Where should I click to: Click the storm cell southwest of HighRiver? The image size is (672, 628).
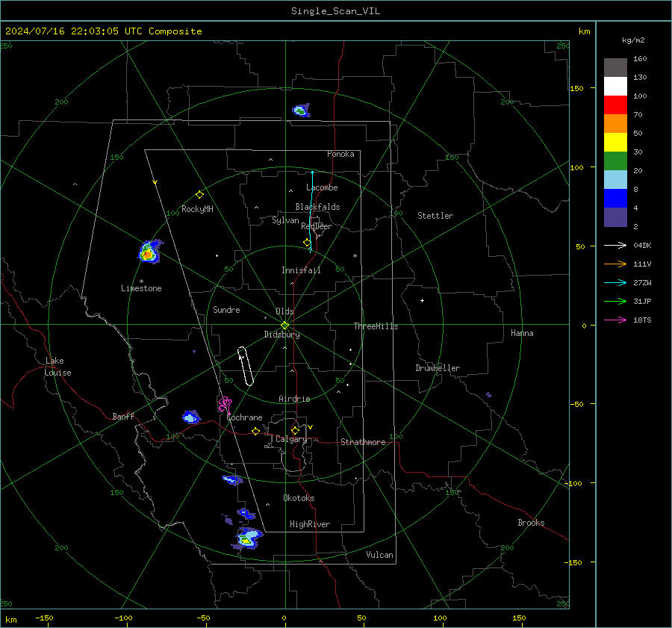(x=248, y=539)
